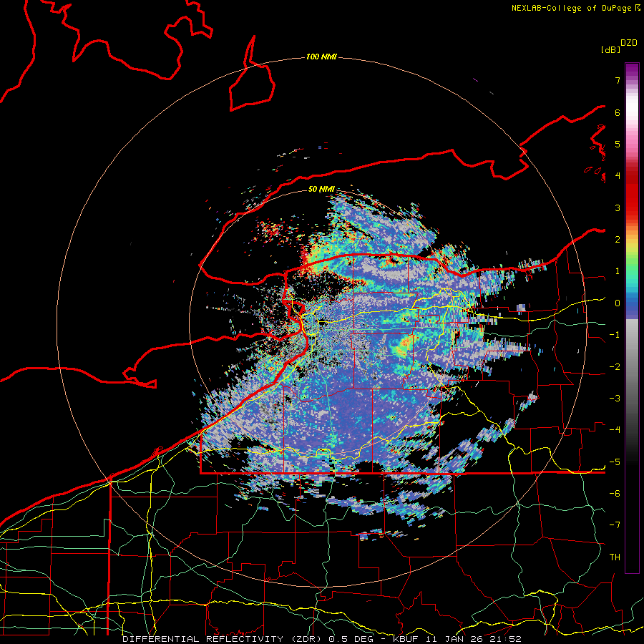Click the 100 NMI range ring label

[321, 57]
